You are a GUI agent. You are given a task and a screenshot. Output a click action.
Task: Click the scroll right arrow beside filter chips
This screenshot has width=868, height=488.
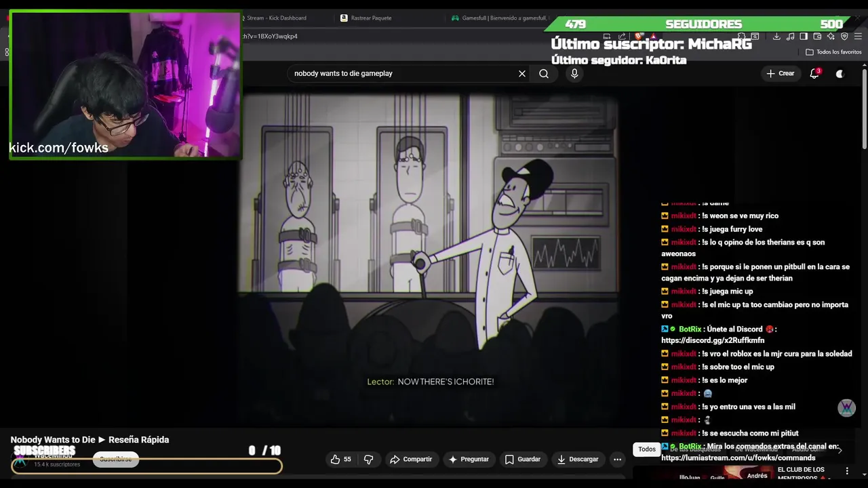pyautogui.click(x=840, y=449)
